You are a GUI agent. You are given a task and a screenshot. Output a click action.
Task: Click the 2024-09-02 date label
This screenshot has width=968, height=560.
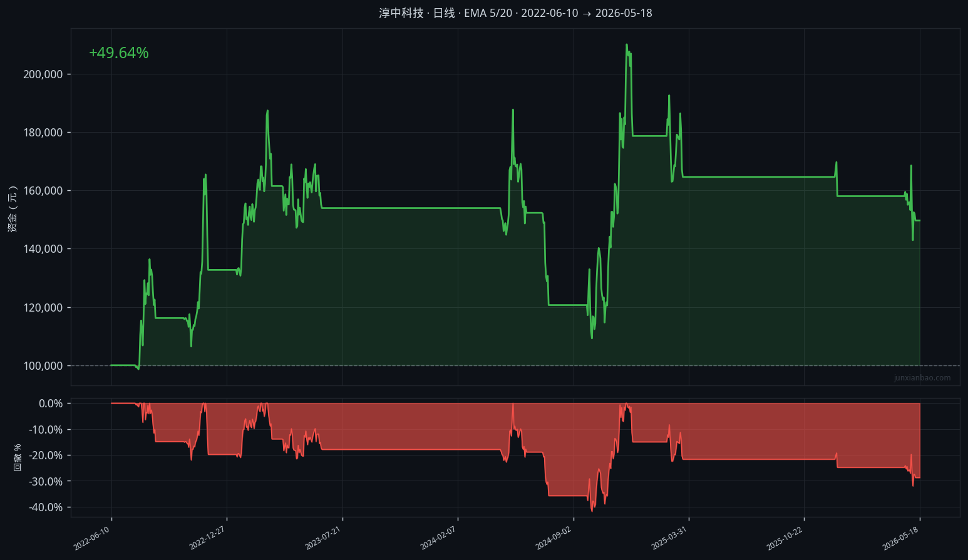[554, 538]
